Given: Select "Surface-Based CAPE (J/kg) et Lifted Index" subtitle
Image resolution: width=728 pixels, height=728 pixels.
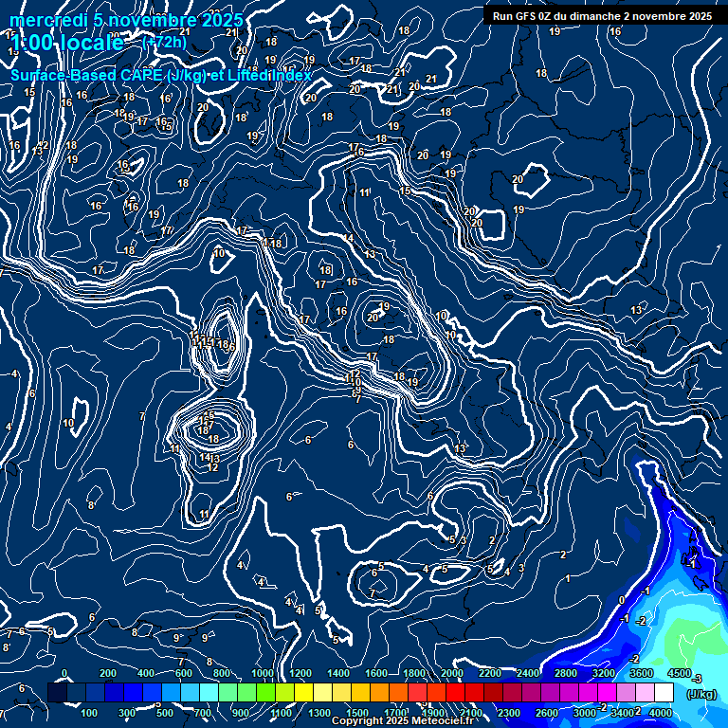Looking at the screenshot, I should (160, 75).
